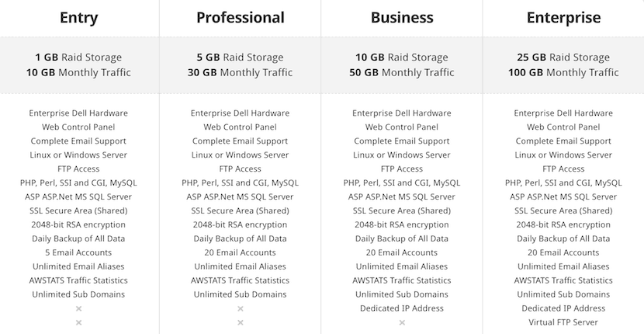Screen dimensions: 644x334
Task: Select the Enterprise plan heading
Action: click(x=563, y=18)
